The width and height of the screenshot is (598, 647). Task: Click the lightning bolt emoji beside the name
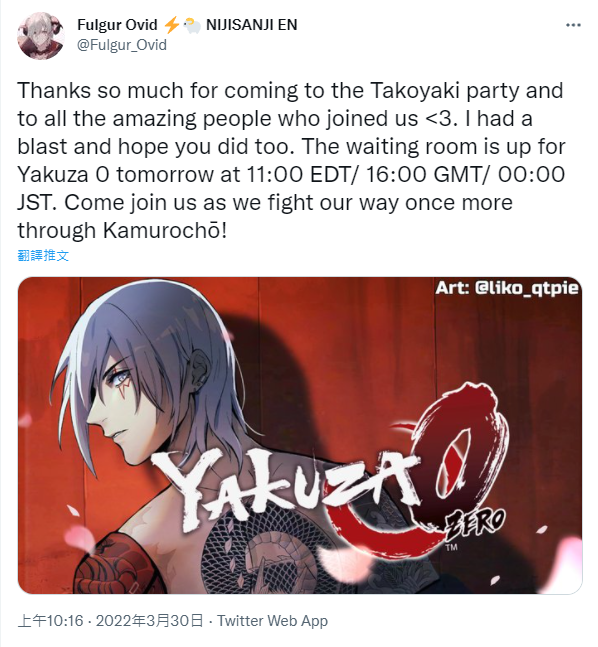[x=172, y=25]
